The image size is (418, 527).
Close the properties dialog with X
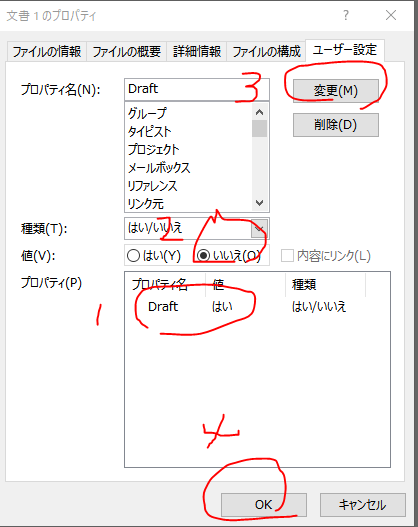tap(391, 15)
